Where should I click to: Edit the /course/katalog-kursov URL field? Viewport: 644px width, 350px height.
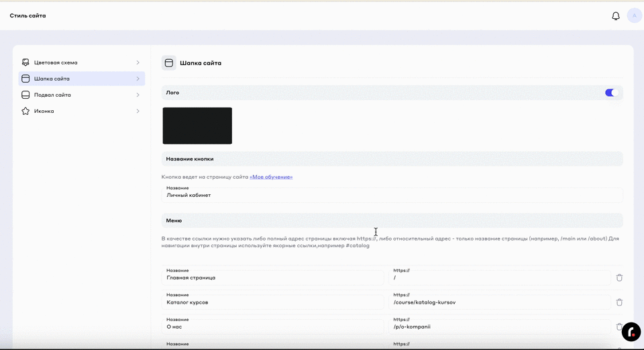point(498,302)
